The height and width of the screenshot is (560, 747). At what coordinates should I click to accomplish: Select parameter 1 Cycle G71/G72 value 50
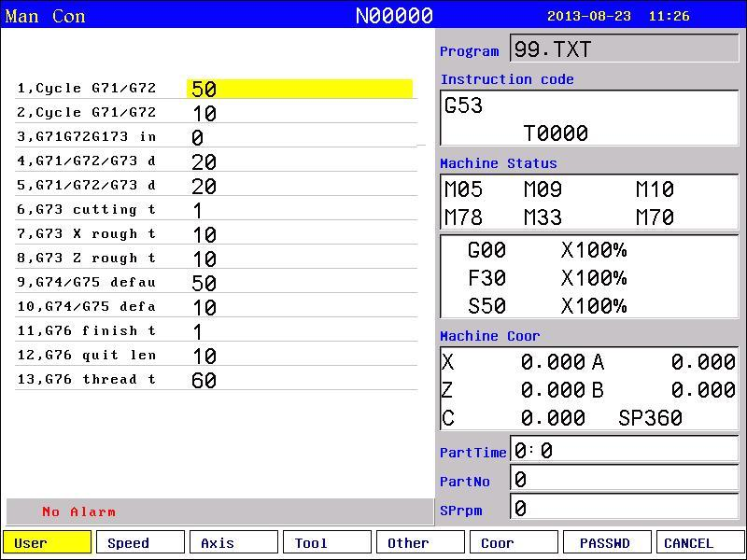tap(300, 89)
